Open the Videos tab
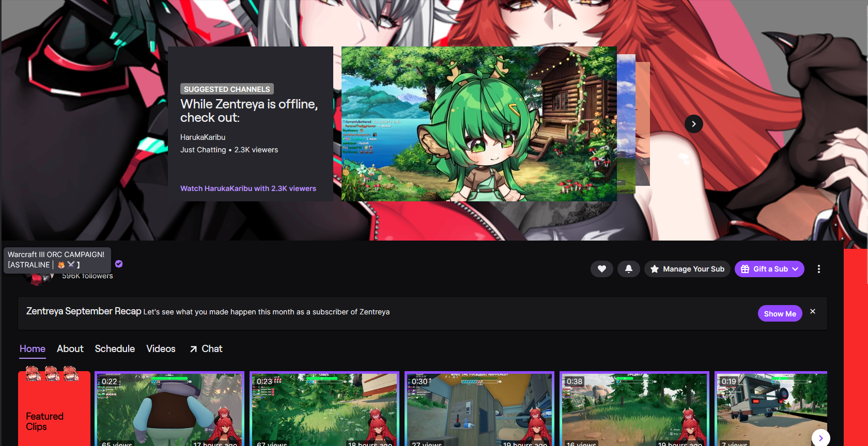Viewport: 868px width, 446px height. pos(161,349)
